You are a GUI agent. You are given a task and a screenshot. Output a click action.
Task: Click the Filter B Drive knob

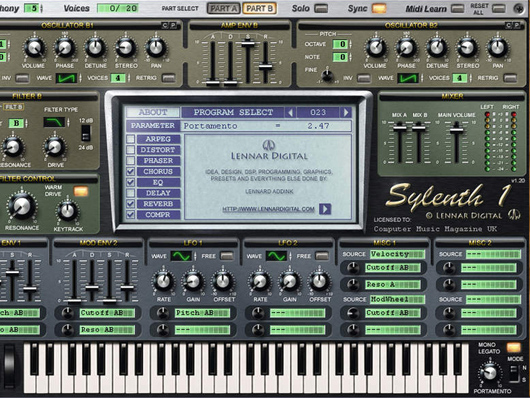point(55,147)
